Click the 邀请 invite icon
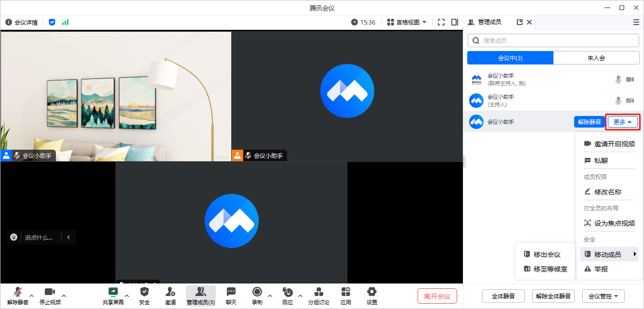 171,292
